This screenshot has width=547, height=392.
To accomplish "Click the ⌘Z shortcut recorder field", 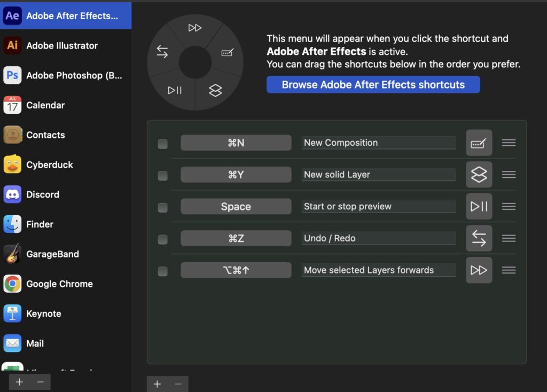I will pyautogui.click(x=236, y=238).
